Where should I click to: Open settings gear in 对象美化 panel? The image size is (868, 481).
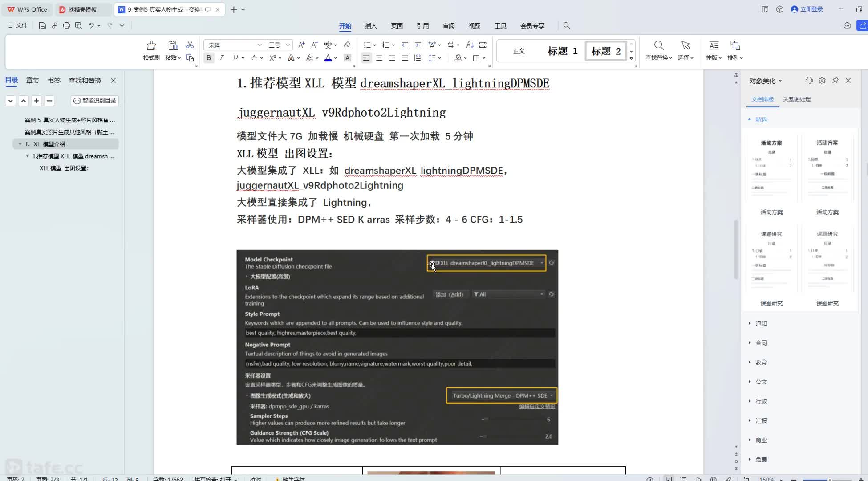click(822, 80)
